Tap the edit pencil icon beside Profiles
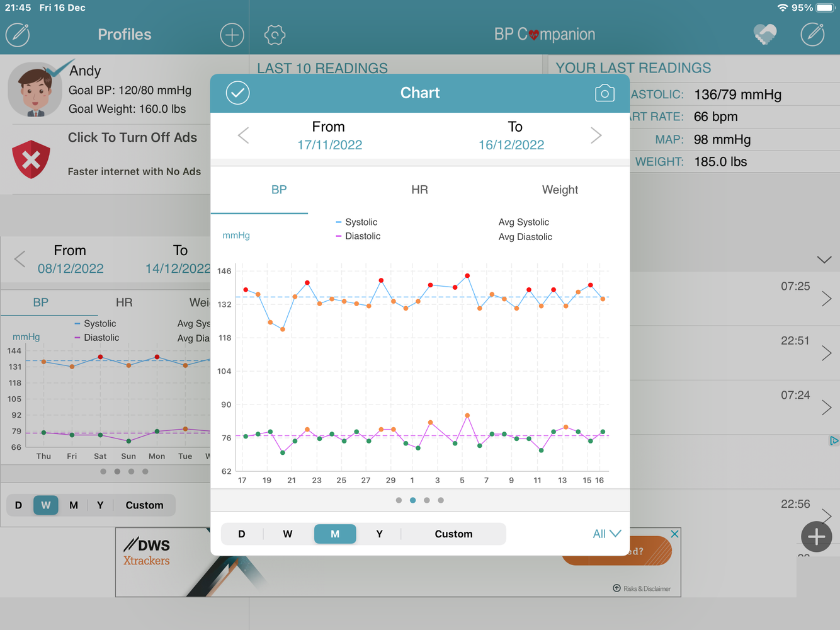Screen dimensions: 840x630 [18, 35]
